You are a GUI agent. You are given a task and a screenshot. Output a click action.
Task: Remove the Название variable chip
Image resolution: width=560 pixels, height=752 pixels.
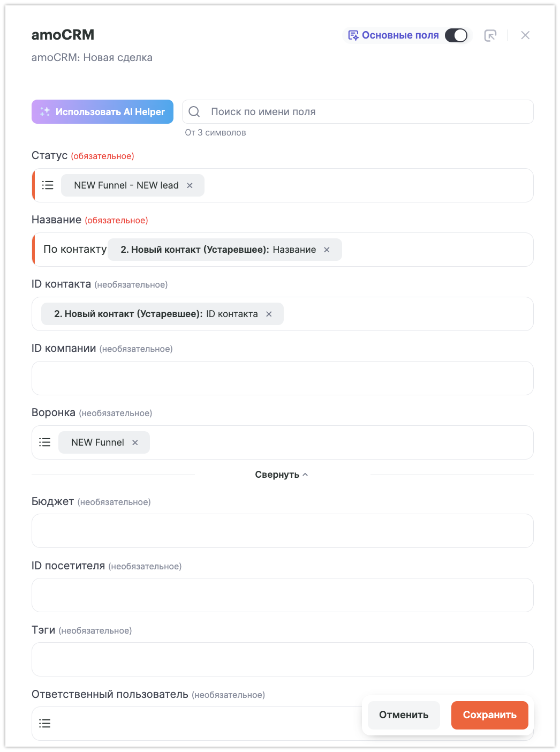click(x=327, y=250)
